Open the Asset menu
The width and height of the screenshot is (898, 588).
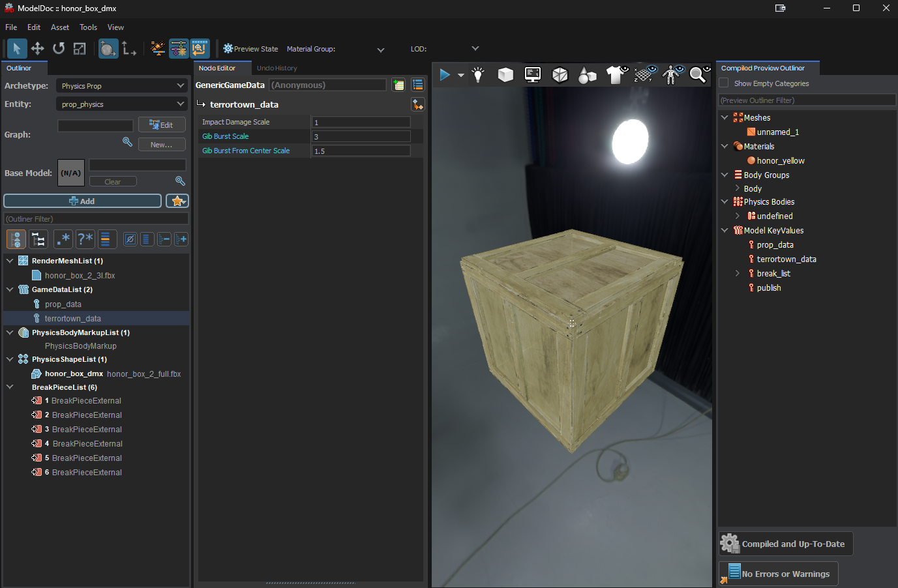click(59, 27)
